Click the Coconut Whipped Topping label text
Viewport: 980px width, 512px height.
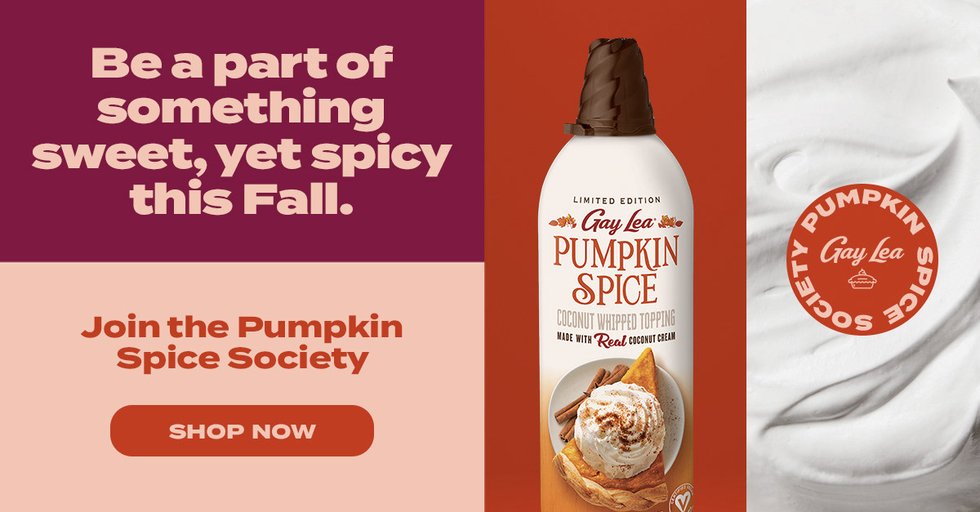coord(616,318)
